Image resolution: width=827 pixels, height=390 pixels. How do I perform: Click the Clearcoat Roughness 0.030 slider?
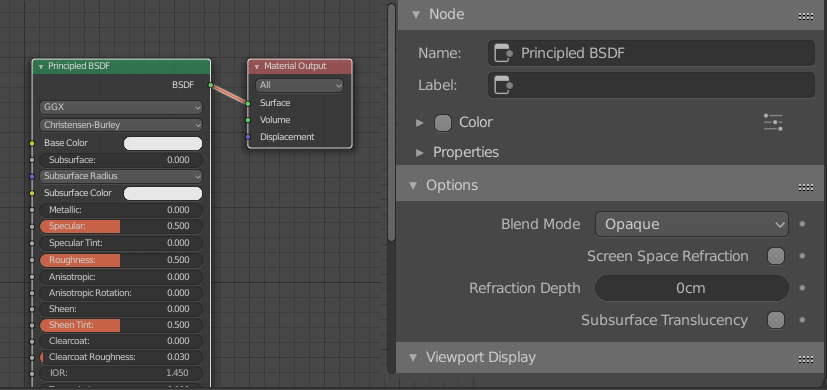coord(121,357)
